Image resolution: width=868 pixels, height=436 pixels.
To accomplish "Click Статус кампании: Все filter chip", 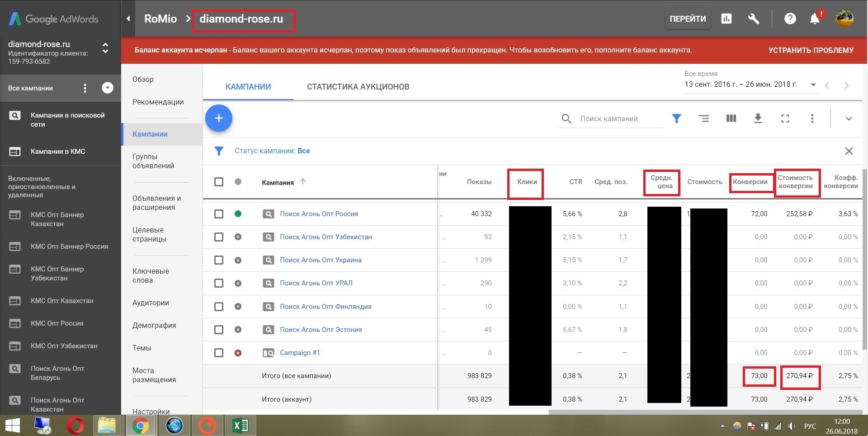I will tap(272, 151).
